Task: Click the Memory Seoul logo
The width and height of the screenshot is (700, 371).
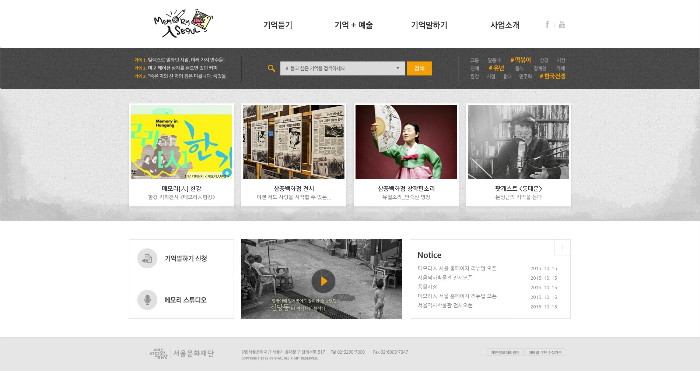Action: point(183,23)
